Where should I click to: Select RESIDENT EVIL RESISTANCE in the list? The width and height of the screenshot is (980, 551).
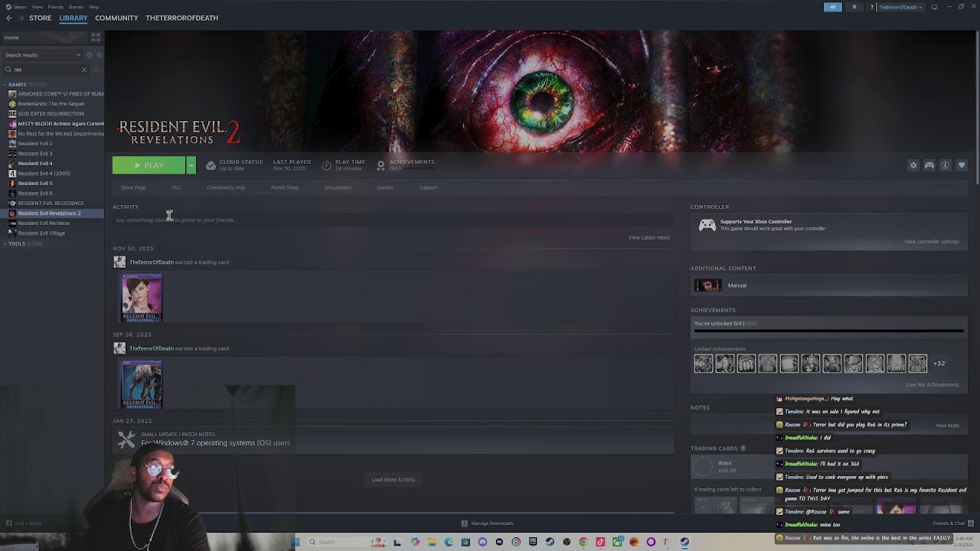pos(51,204)
